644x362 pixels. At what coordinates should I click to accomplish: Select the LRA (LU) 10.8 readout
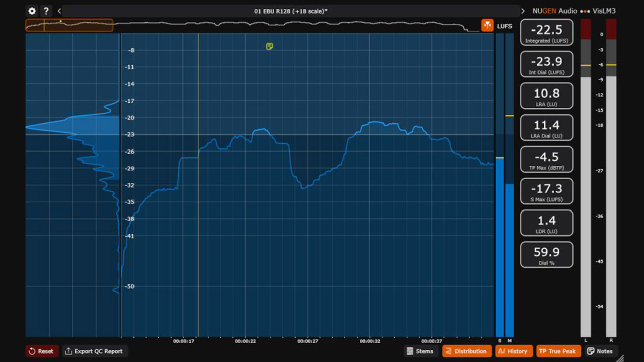pos(546,96)
